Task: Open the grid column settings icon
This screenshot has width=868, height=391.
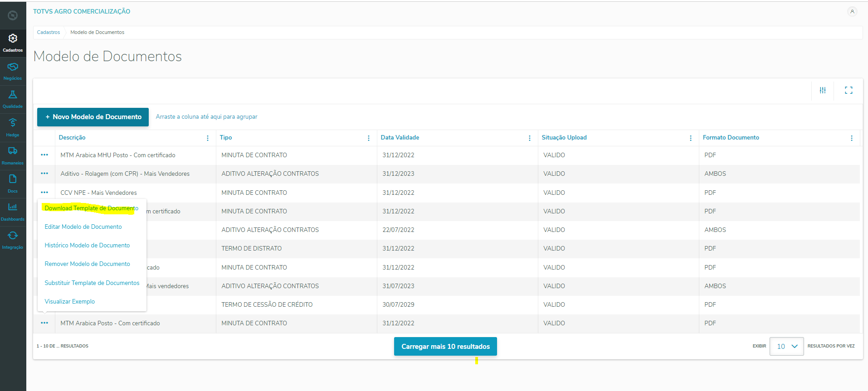Action: 823,91
